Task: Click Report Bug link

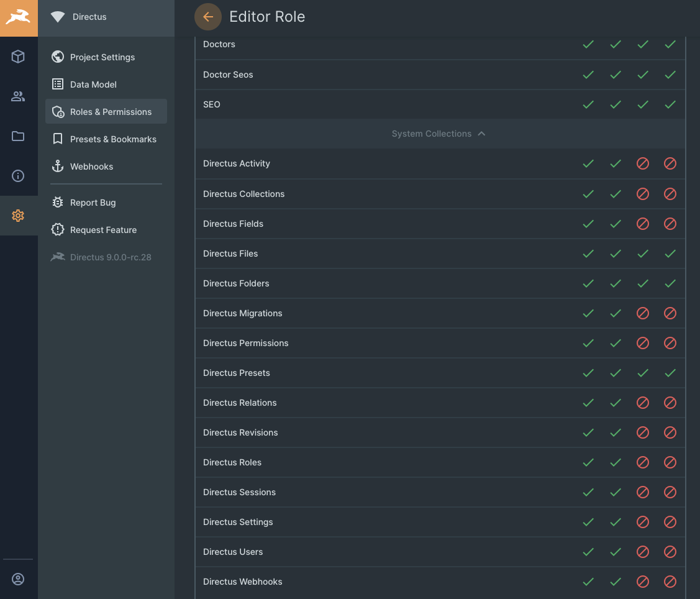Action: click(106, 203)
